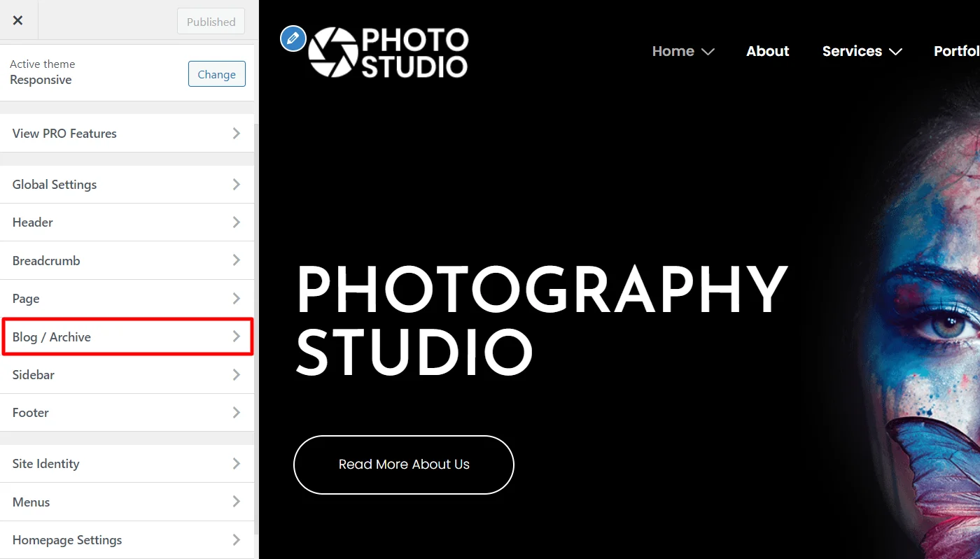Expand the Services menu dropdown arrow
The image size is (980, 559).
(x=895, y=52)
